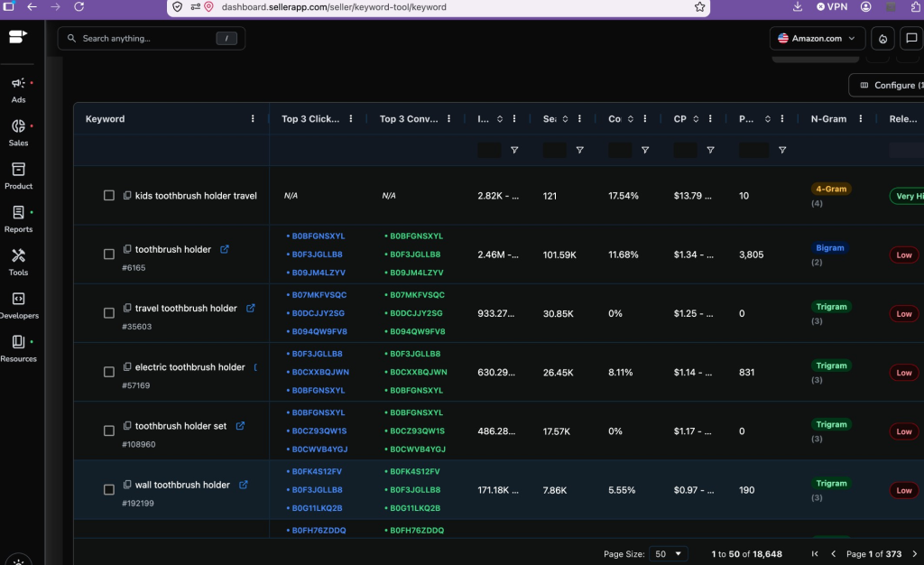924x565 pixels.
Task: Select the 'electric toothbrush holder' checkbox
Action: (x=109, y=373)
